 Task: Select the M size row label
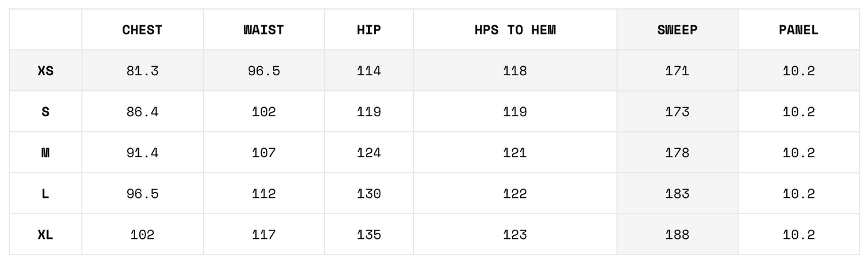(46, 153)
